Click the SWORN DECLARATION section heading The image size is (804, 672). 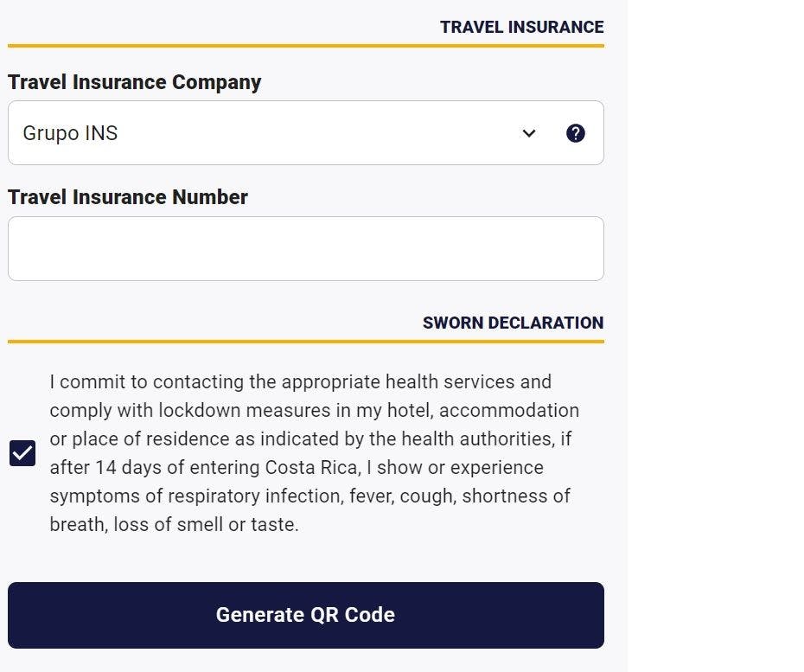513,323
